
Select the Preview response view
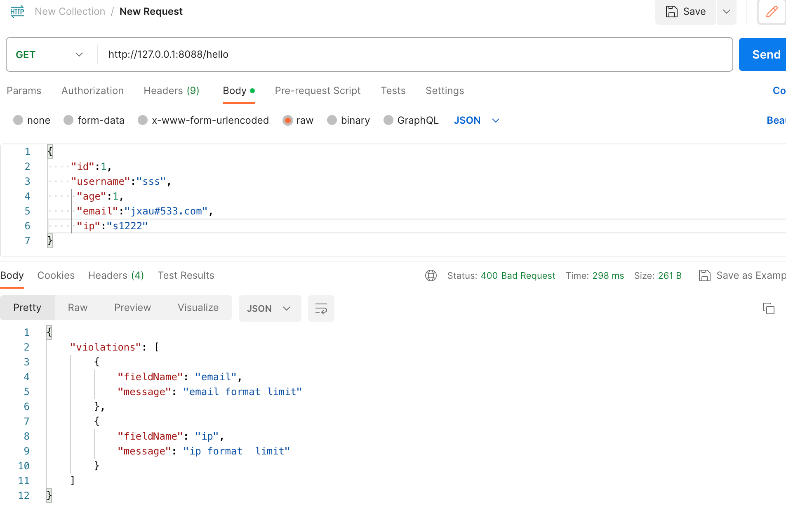click(x=132, y=308)
